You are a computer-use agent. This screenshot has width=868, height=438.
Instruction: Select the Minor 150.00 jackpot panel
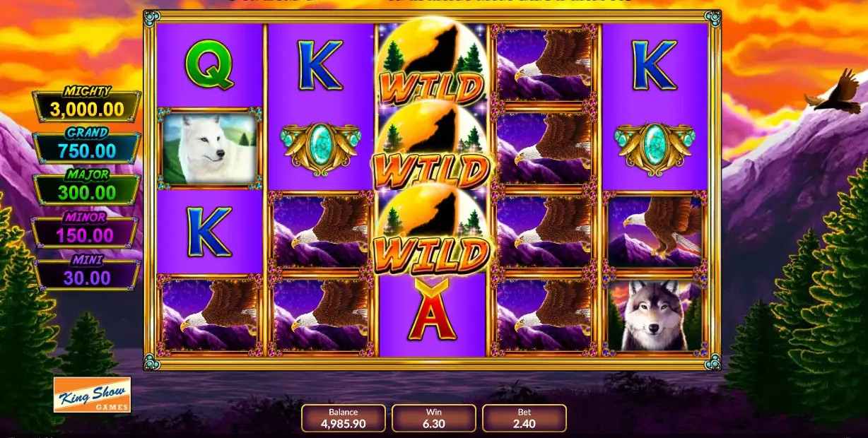point(86,231)
